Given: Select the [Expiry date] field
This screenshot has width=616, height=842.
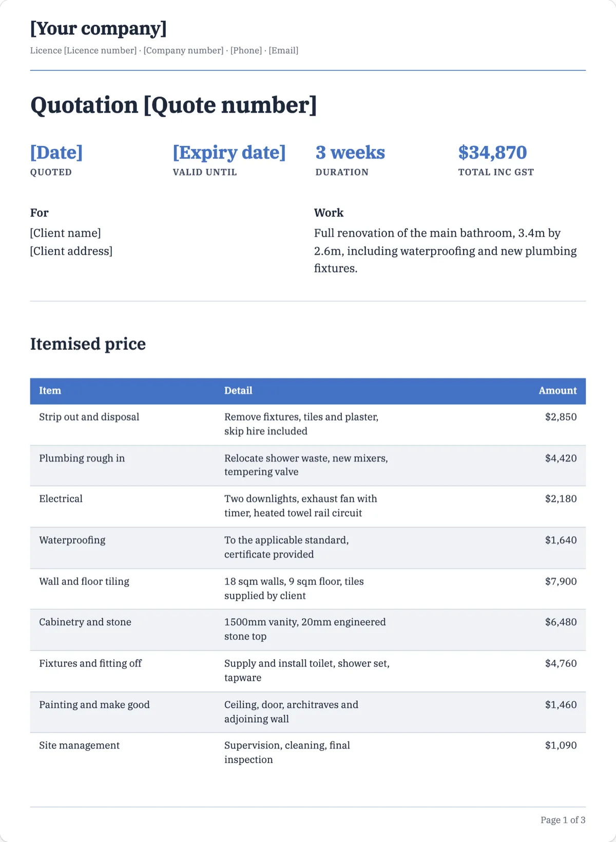Looking at the screenshot, I should tap(229, 153).
